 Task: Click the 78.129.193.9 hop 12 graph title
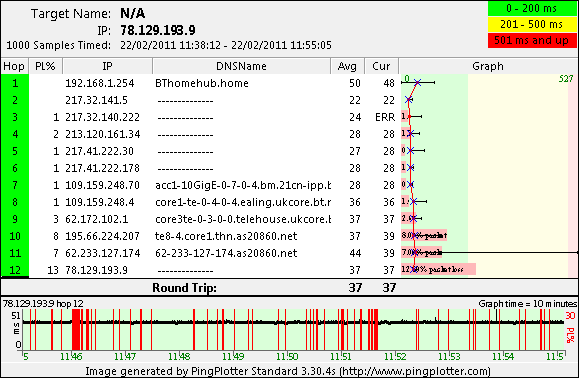point(43,304)
